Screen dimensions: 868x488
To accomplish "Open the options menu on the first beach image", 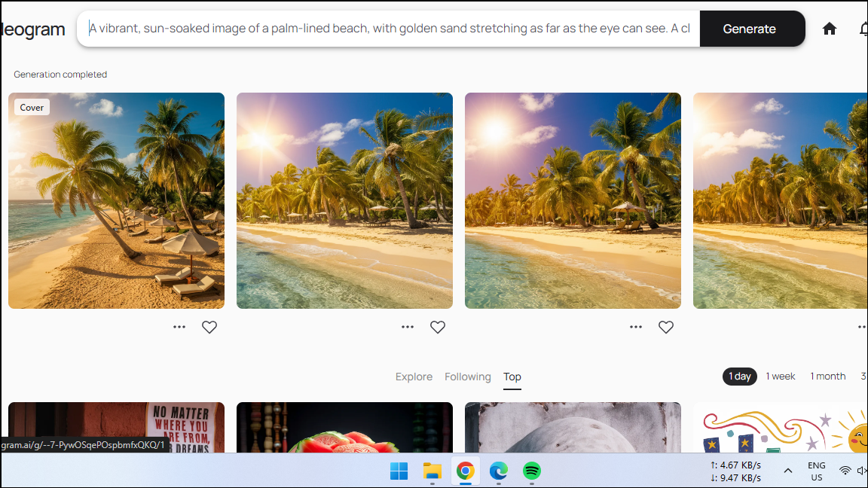I will (179, 327).
